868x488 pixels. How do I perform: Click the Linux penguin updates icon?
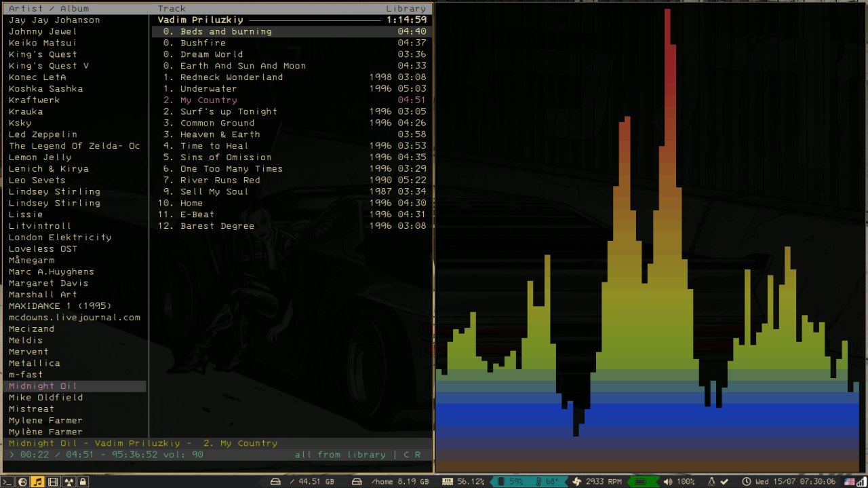(711, 481)
